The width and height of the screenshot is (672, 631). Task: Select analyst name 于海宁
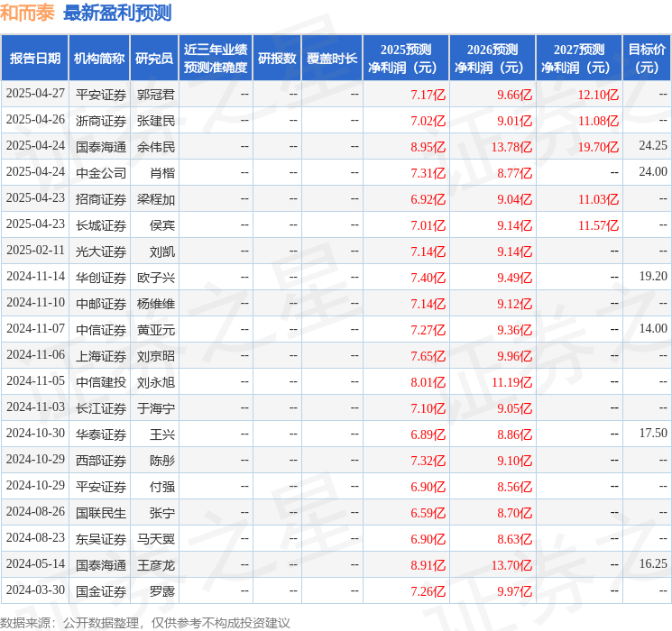click(x=156, y=408)
